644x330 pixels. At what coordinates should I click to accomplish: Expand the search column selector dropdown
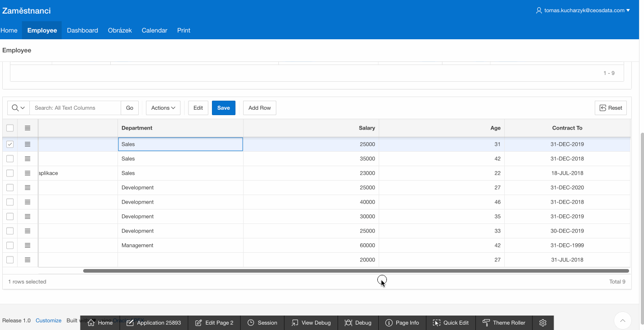click(x=19, y=108)
